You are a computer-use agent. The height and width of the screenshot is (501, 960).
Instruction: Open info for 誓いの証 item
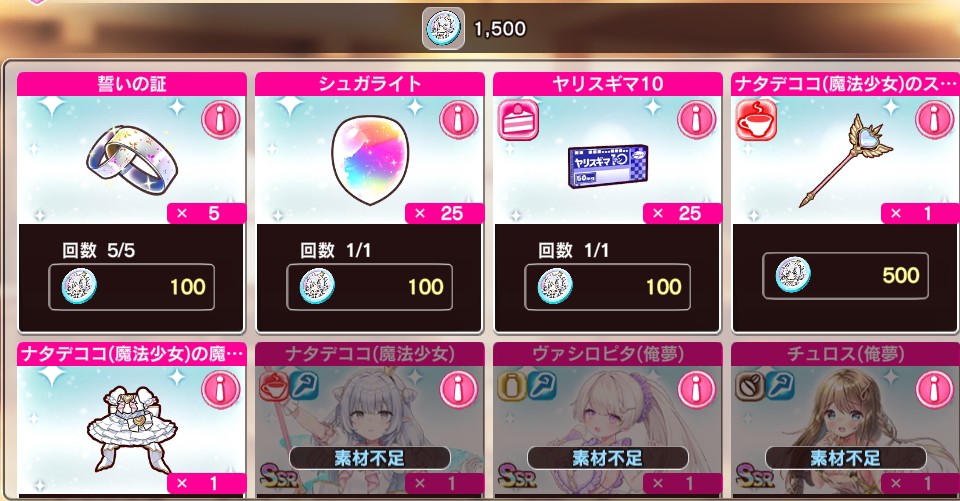(x=220, y=119)
